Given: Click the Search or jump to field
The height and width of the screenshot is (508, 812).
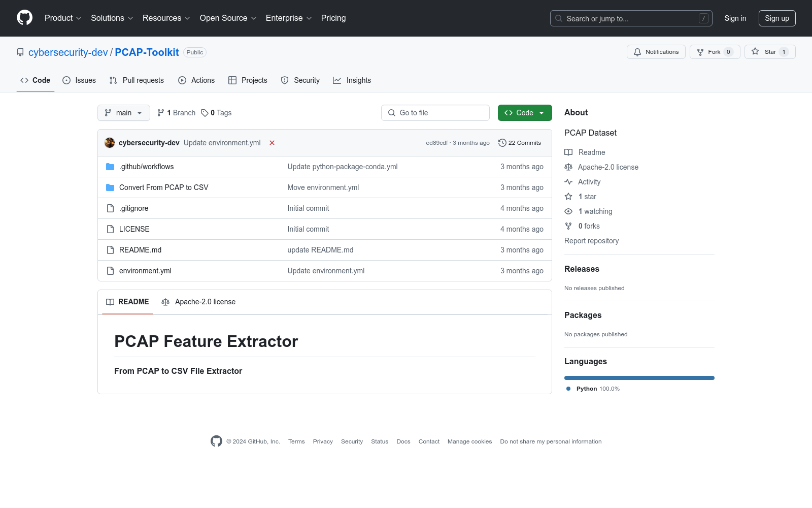Looking at the screenshot, I should click(x=631, y=18).
